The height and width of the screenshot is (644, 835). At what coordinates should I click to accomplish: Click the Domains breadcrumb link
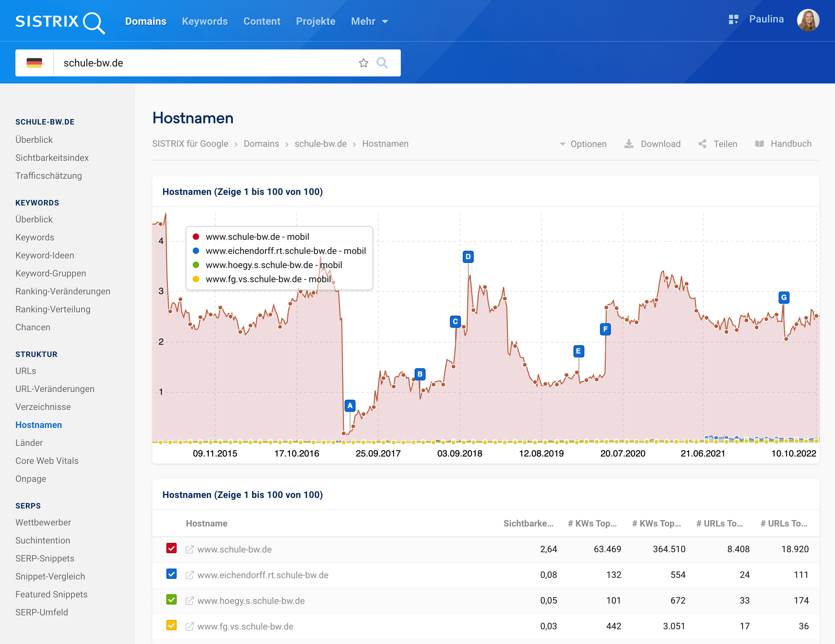(261, 144)
